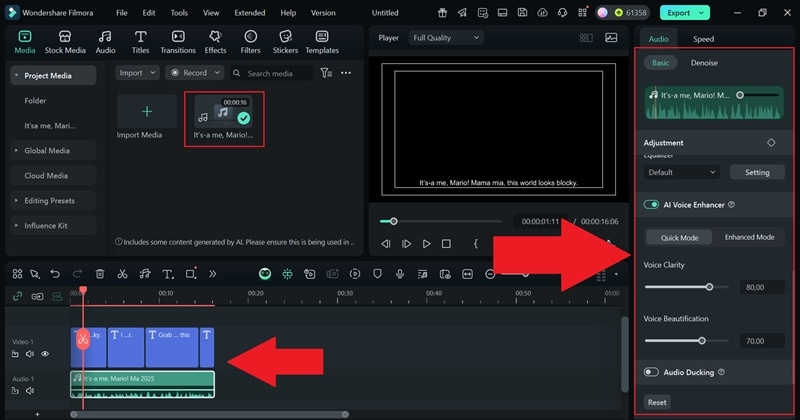
Task: Click the Voice Clarity slider handle
Action: (x=709, y=287)
